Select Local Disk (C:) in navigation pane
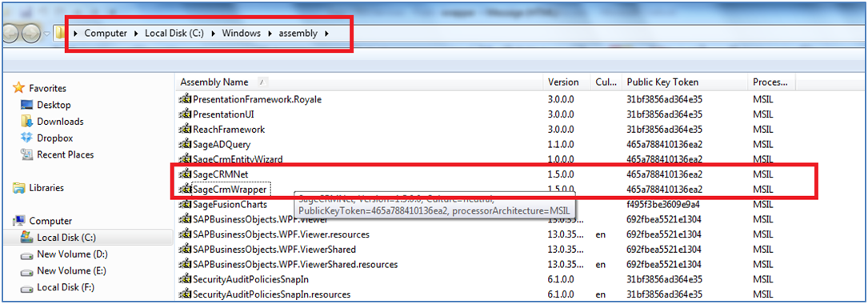 coord(66,238)
